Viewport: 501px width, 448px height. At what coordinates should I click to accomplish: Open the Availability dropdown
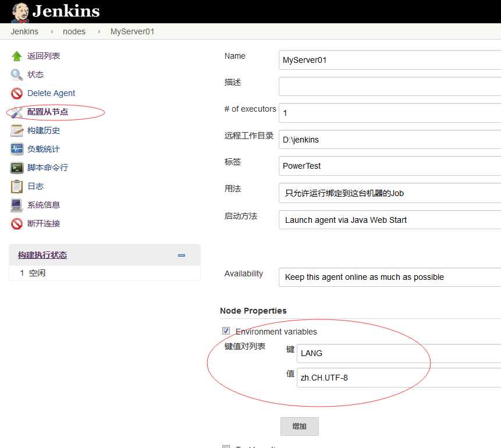coord(390,277)
